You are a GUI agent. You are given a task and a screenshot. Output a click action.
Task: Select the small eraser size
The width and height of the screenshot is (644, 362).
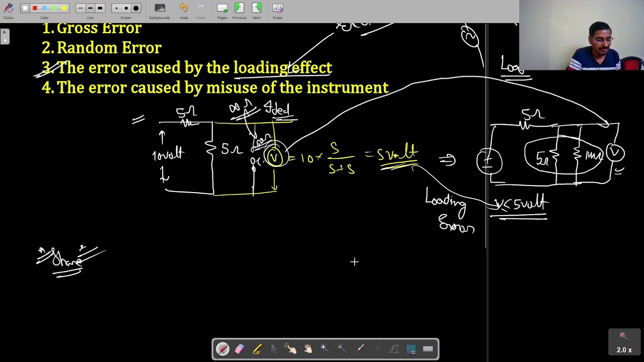coord(116,8)
